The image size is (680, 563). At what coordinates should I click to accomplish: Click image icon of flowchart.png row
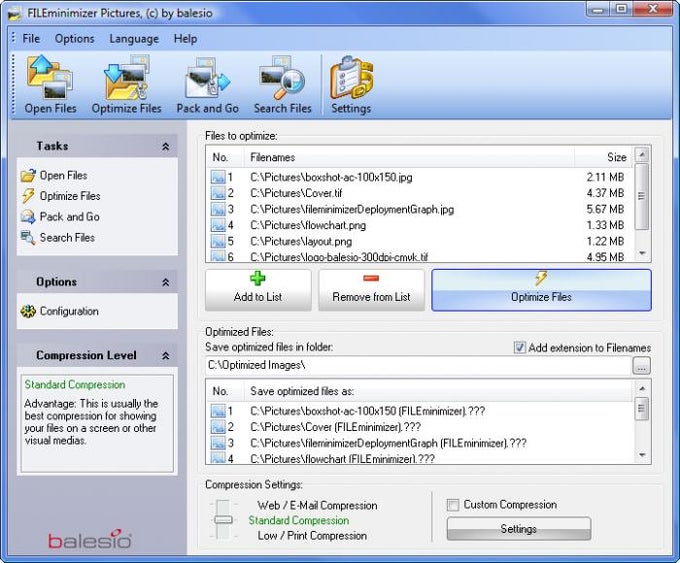coord(218,225)
